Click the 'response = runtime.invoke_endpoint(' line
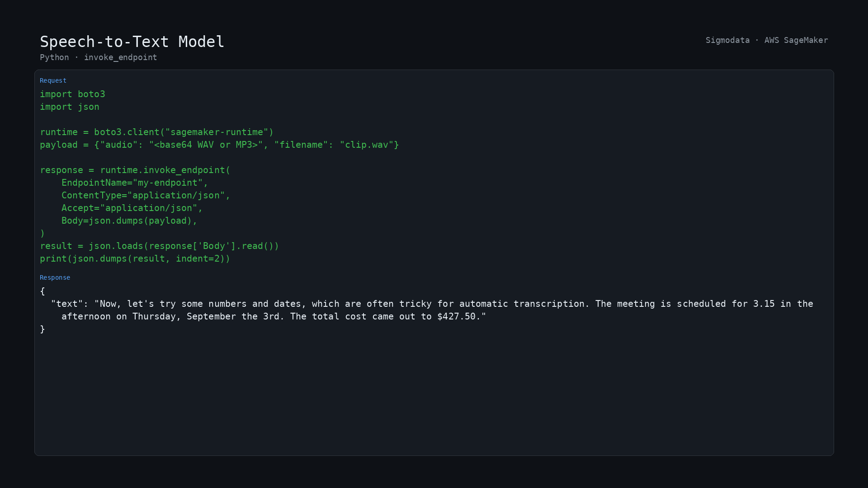The image size is (868, 488). (x=135, y=170)
